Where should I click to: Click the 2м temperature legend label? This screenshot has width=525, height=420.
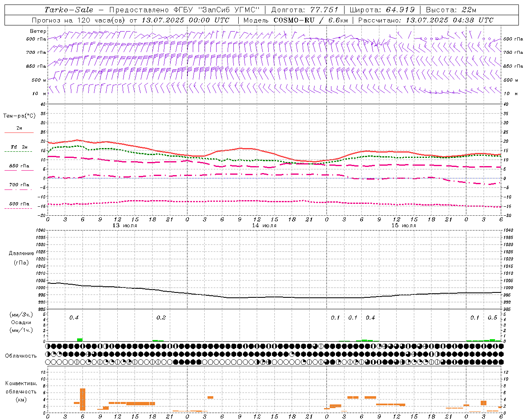(19, 128)
